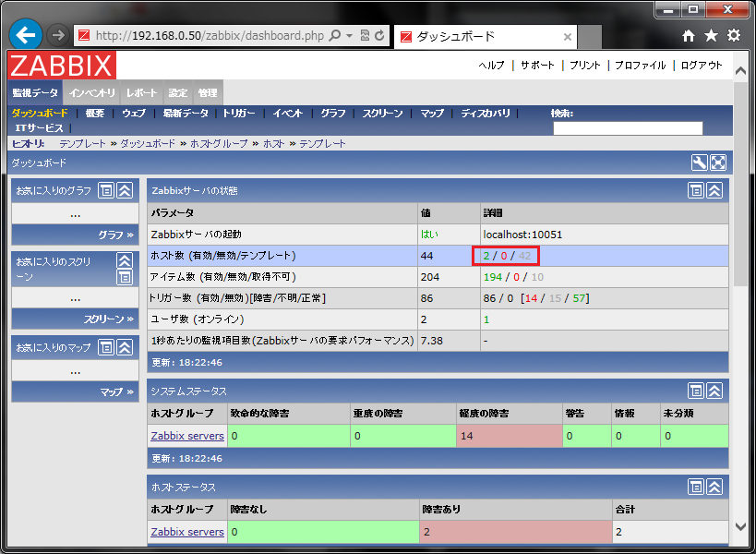Click the グラフ » link
The image size is (756, 554).
[x=116, y=235]
